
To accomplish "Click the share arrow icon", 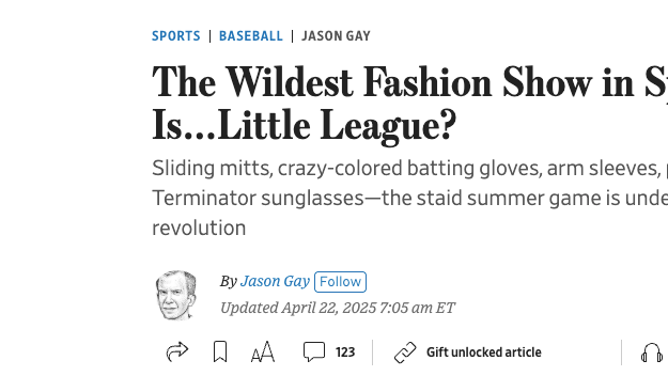I will click(177, 352).
